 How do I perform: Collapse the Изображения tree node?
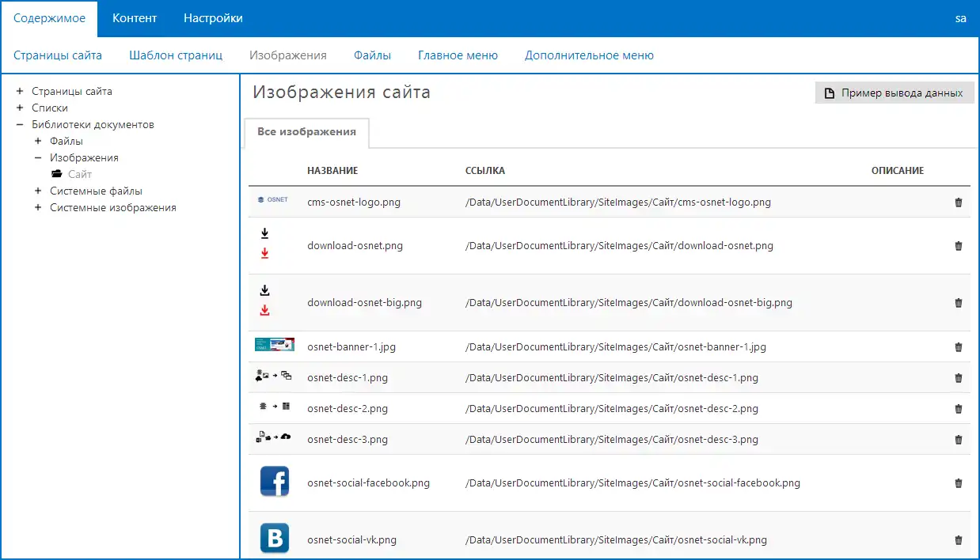pos(38,157)
